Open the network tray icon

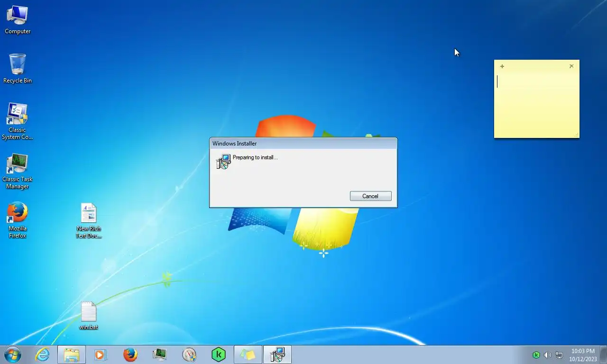[x=559, y=355]
